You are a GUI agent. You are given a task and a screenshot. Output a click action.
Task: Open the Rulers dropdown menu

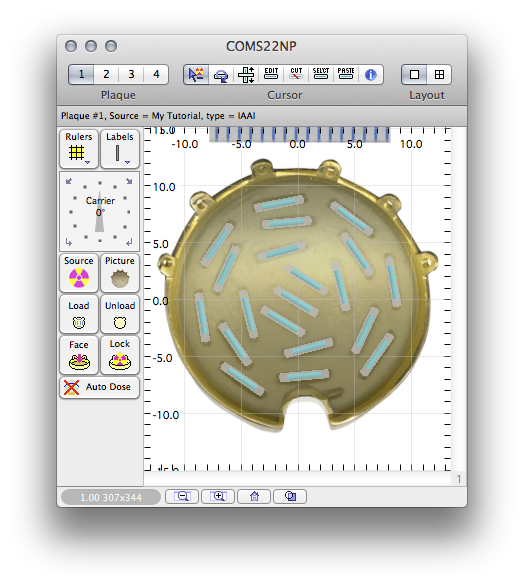(x=78, y=149)
